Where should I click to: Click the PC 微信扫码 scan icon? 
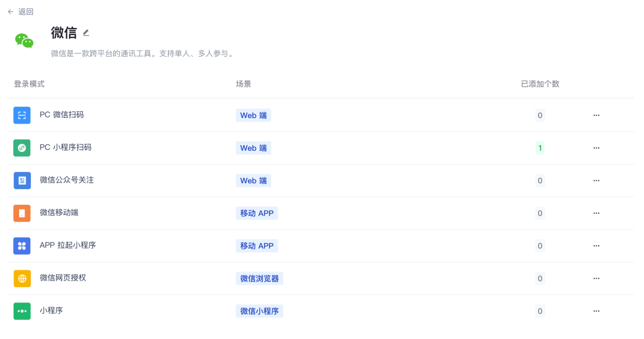pyautogui.click(x=22, y=115)
